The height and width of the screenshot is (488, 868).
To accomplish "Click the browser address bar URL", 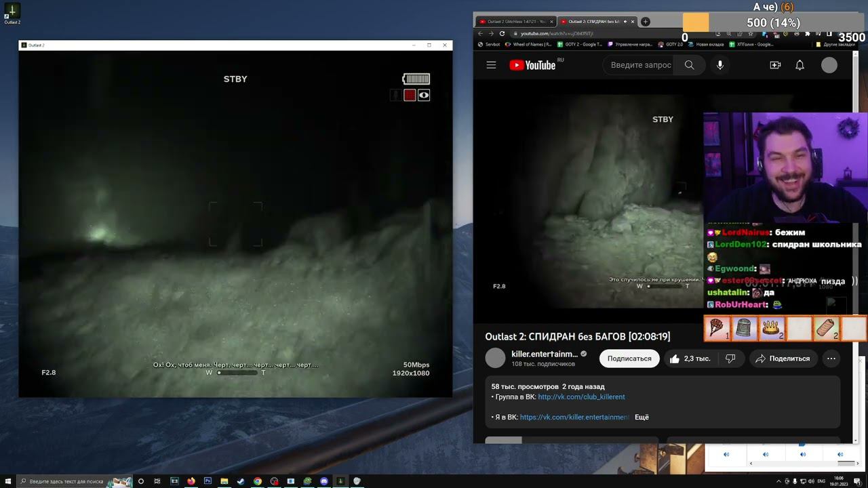I will (557, 33).
